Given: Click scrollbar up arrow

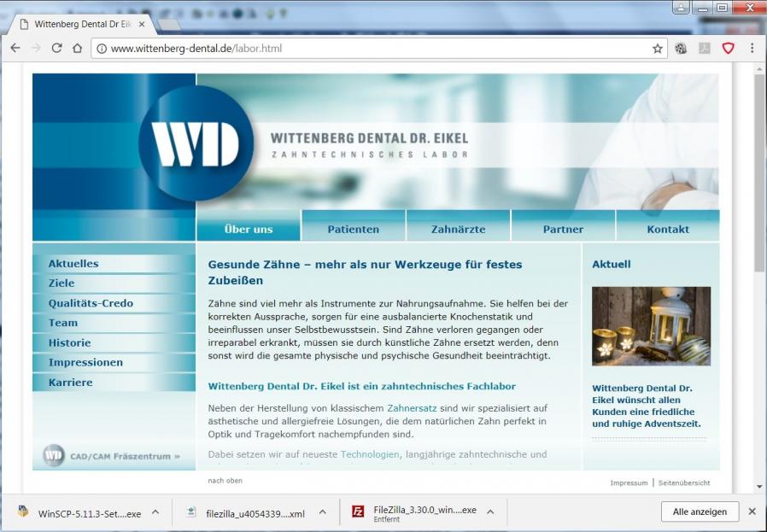Looking at the screenshot, I should [x=759, y=69].
